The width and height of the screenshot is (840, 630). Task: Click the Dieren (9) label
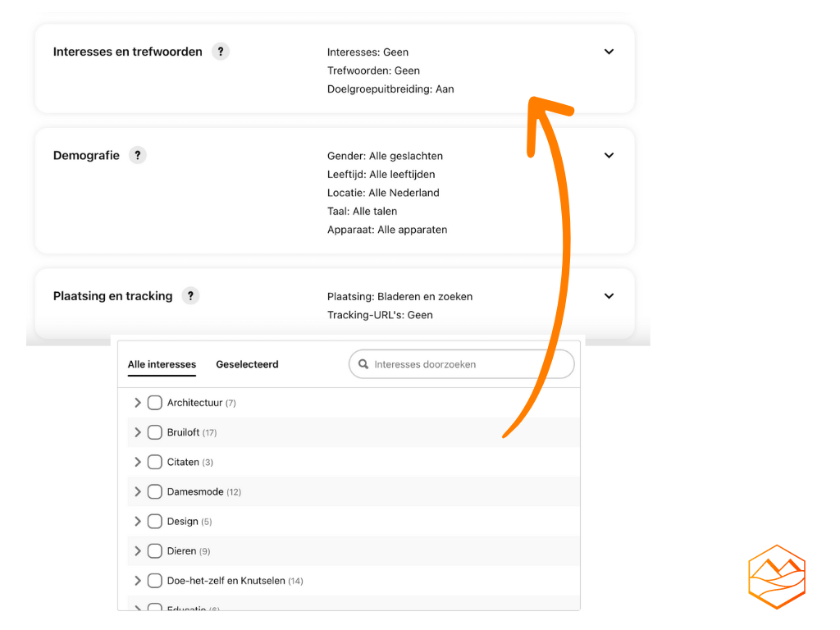(189, 550)
